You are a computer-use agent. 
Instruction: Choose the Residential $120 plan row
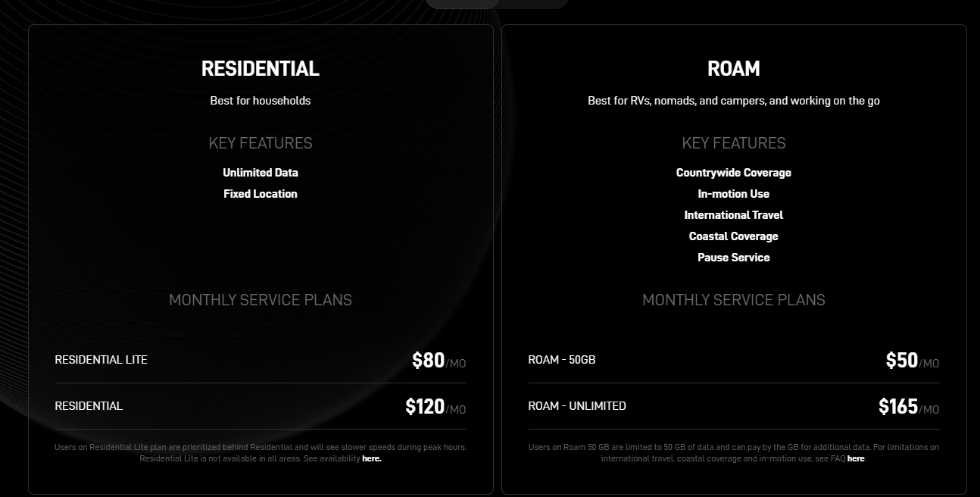click(x=261, y=406)
